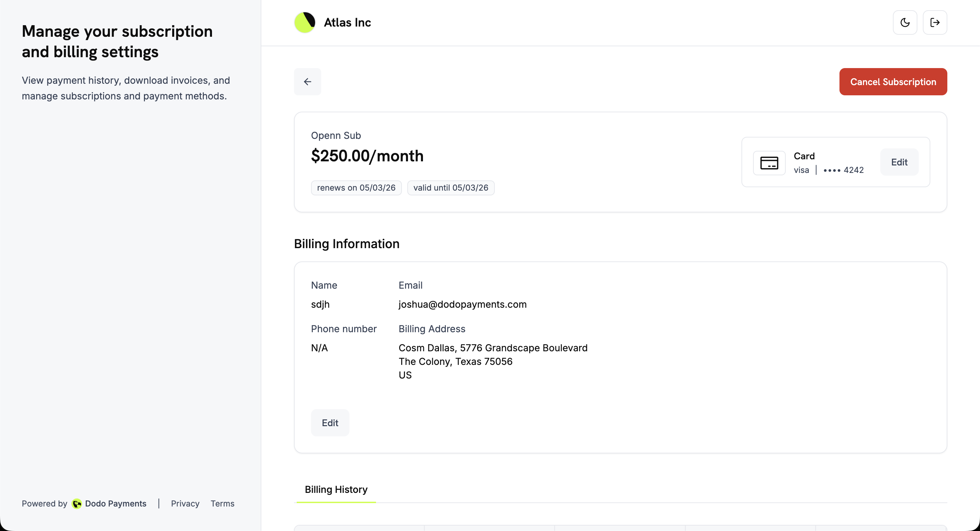Open the Privacy page

185,503
